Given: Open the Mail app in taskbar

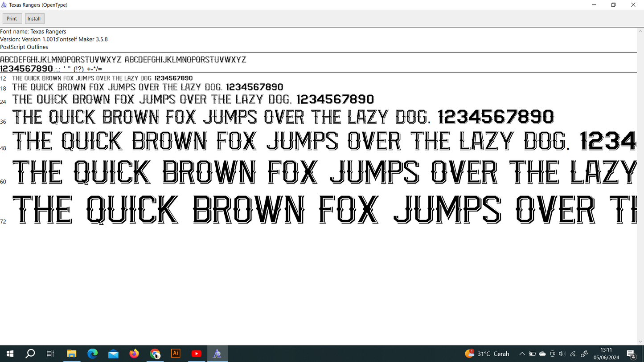Looking at the screenshot, I should [x=113, y=354].
